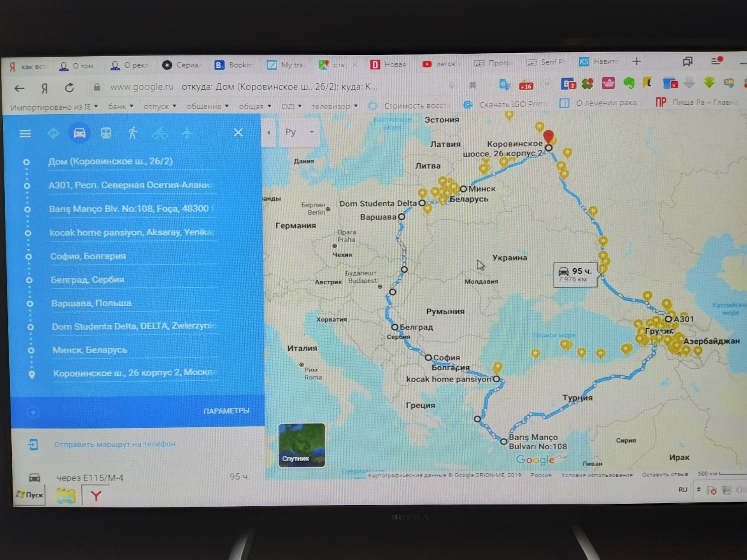Click the RU language indicator in tray

click(683, 490)
